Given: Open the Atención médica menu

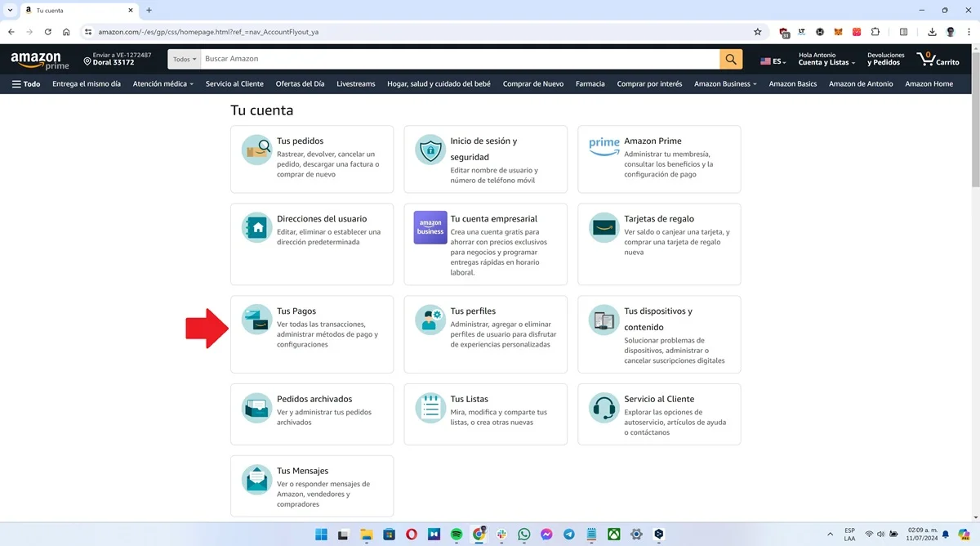Looking at the screenshot, I should [x=163, y=83].
